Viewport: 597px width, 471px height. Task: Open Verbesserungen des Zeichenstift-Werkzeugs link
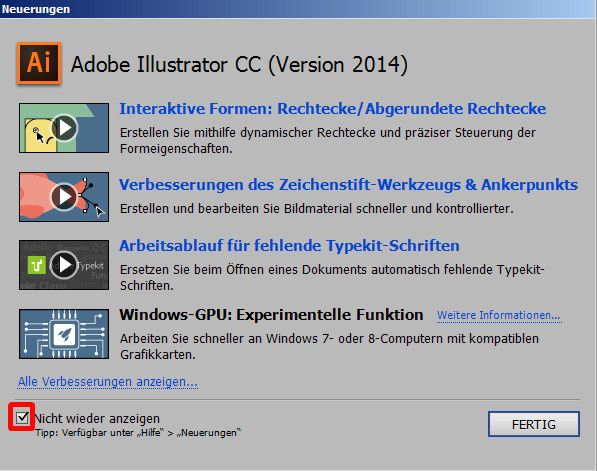(348, 185)
